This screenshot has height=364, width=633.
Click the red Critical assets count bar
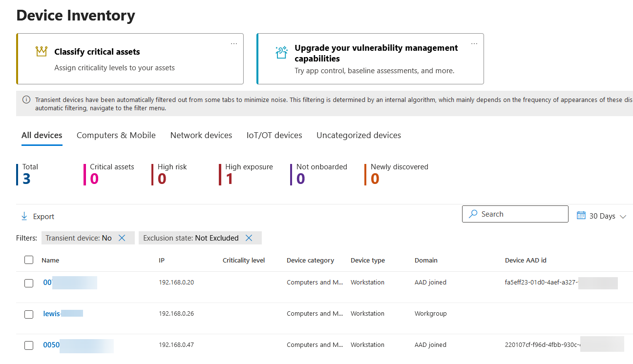(x=85, y=174)
